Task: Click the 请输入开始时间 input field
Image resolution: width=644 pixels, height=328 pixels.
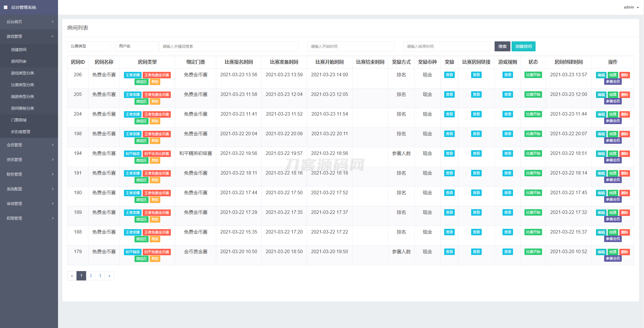Action: (x=351, y=46)
